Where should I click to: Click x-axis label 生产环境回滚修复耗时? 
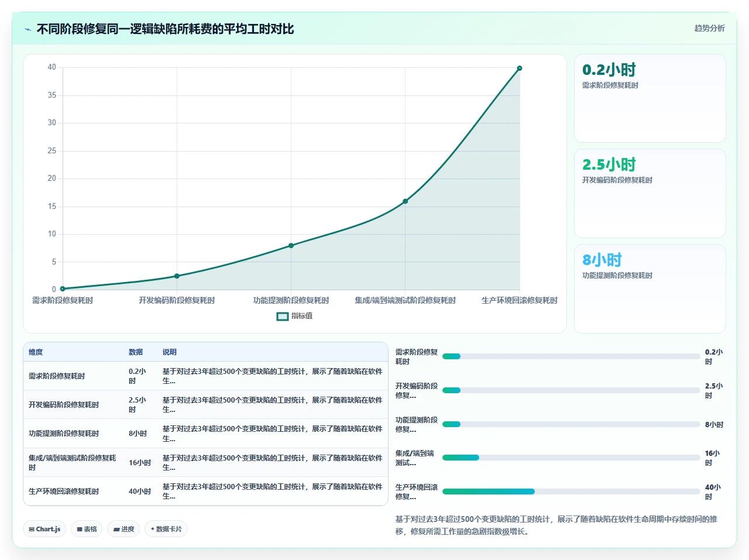520,300
